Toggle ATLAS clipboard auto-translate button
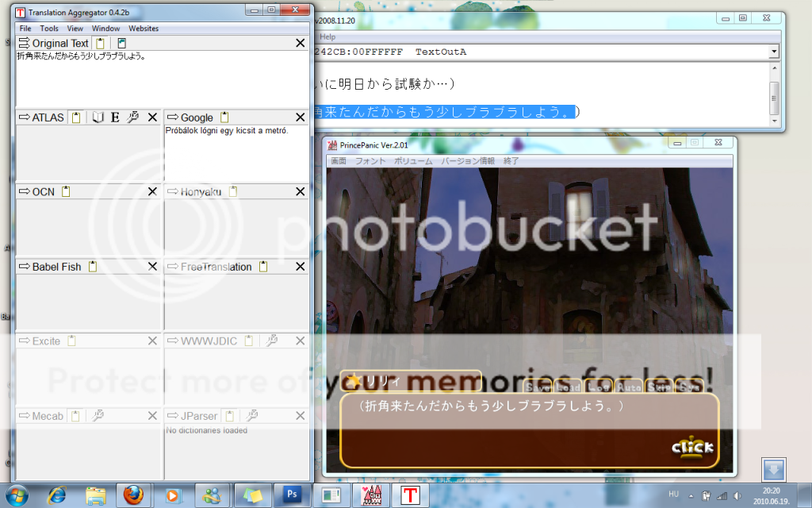 (x=76, y=117)
